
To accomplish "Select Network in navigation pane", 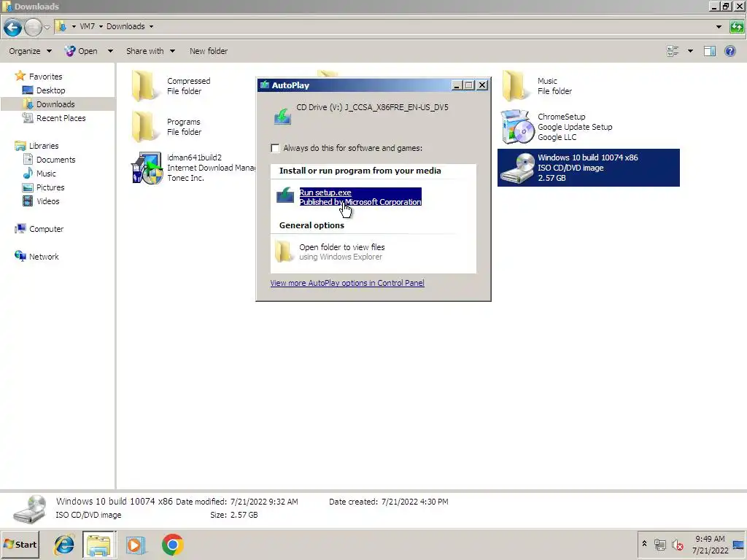I will click(x=43, y=256).
